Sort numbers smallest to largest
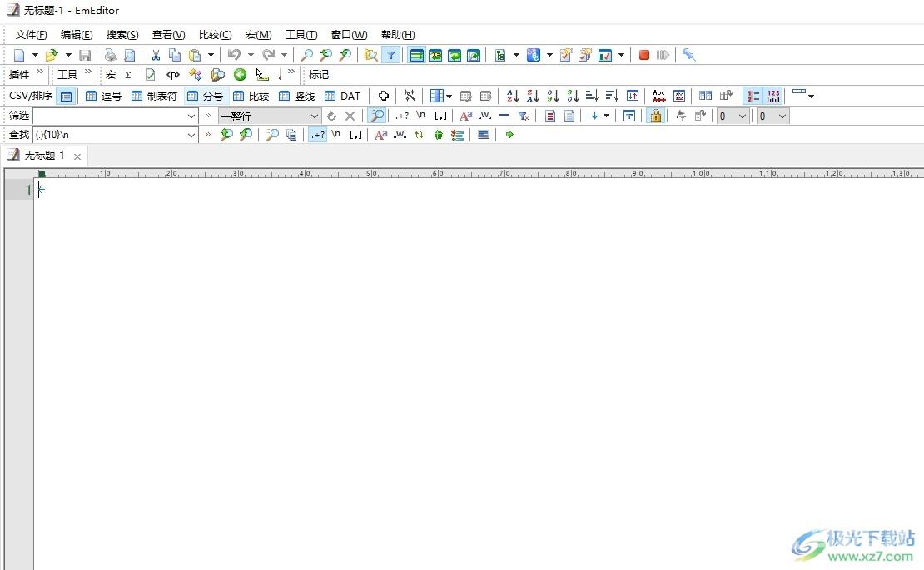This screenshot has width=924, height=570. (x=553, y=96)
